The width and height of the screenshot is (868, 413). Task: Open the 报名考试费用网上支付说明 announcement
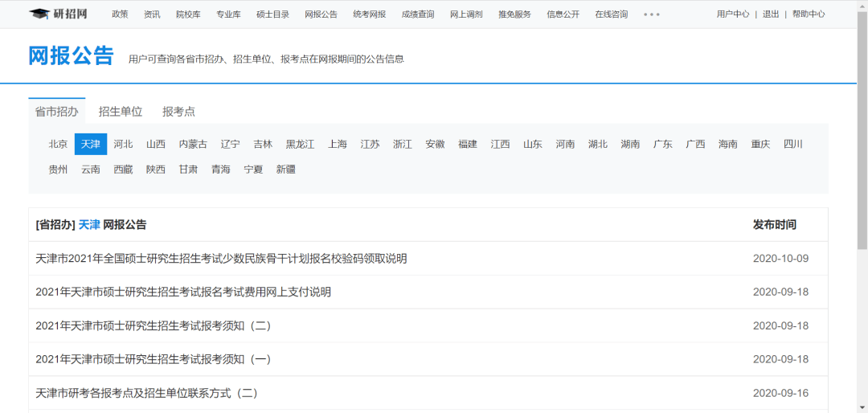183,292
